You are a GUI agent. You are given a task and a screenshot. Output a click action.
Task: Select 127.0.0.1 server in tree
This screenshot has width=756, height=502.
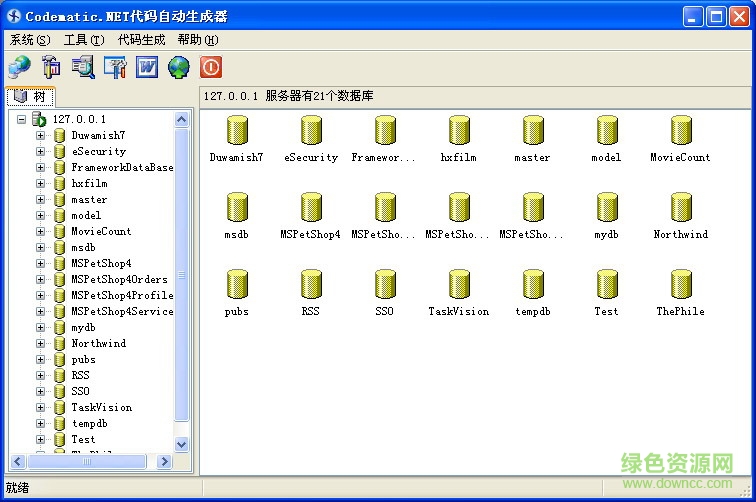click(x=79, y=119)
